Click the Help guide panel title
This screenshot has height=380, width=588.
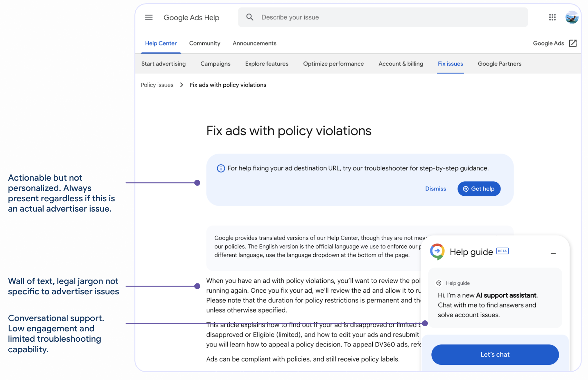pos(471,252)
